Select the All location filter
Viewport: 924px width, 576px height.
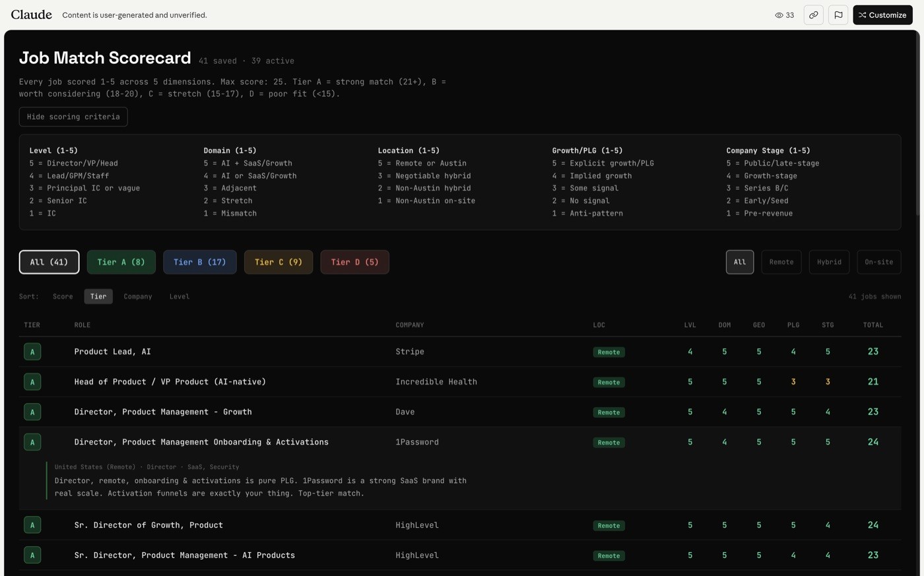click(x=740, y=262)
